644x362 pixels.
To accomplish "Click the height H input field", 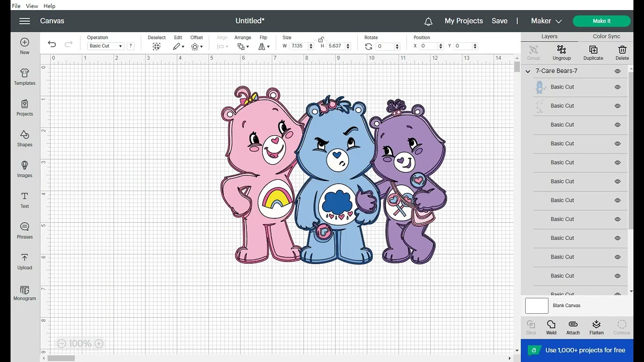I will point(335,46).
